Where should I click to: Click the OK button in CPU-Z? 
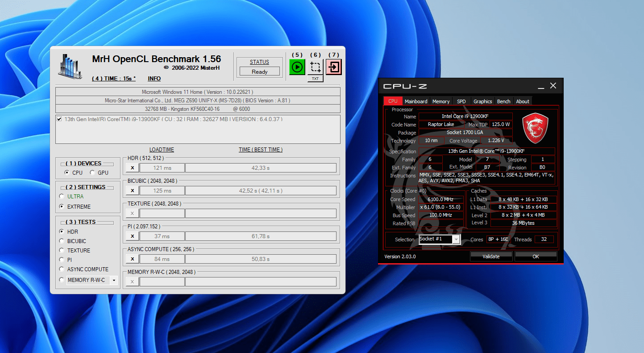tap(536, 256)
